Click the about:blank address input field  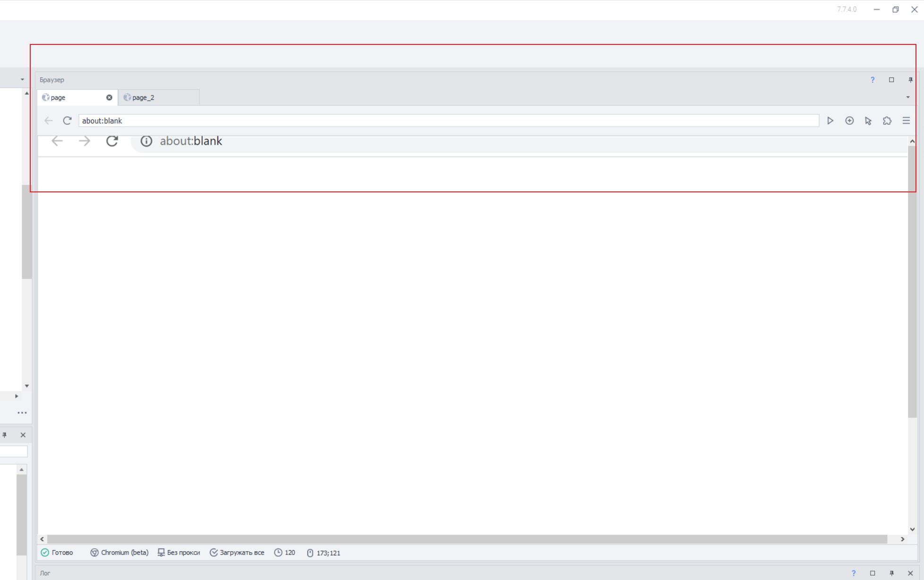pos(448,121)
